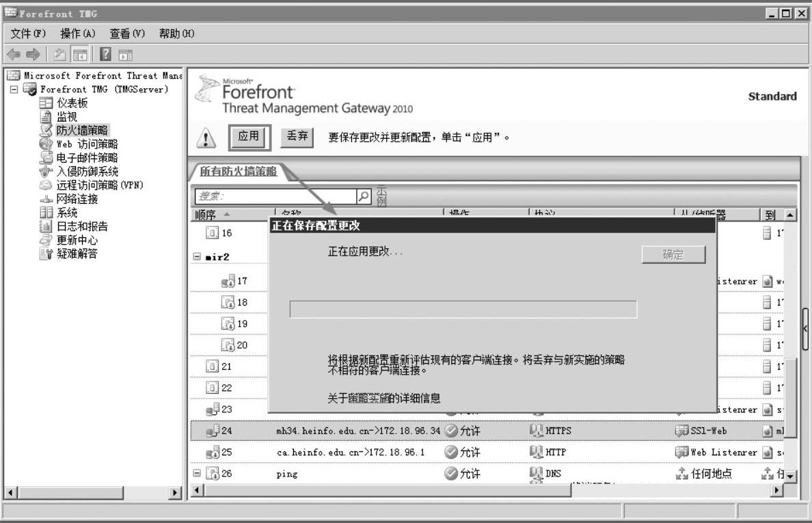Select 更新中心 in the tree

pyautogui.click(x=77, y=240)
